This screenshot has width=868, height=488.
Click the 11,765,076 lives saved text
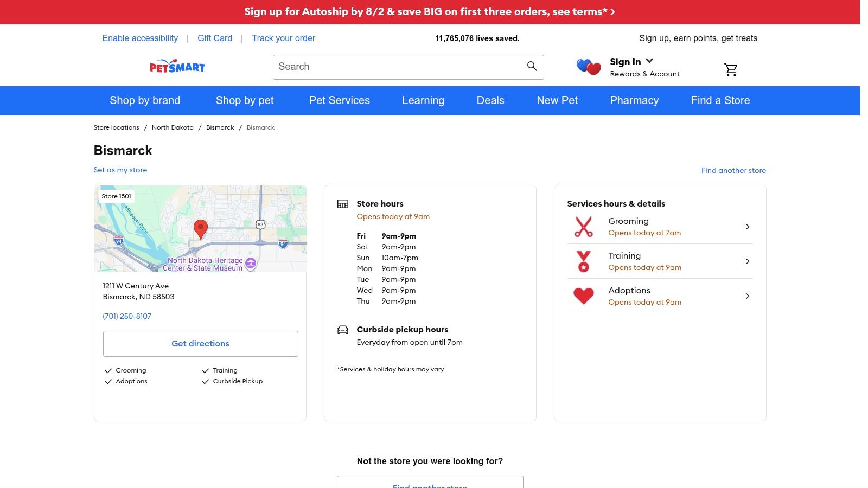(477, 38)
